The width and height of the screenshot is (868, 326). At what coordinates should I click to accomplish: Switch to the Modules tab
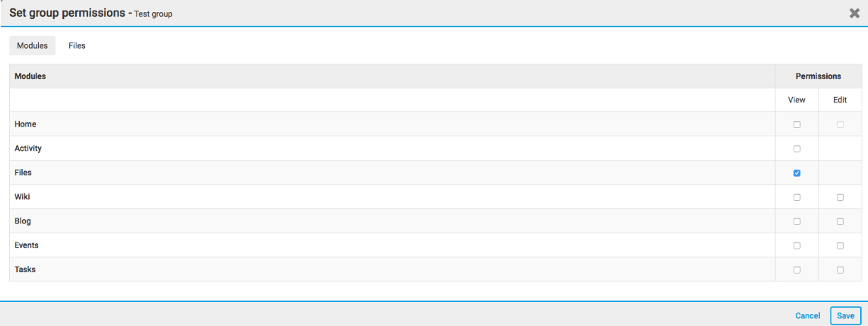pyautogui.click(x=33, y=46)
